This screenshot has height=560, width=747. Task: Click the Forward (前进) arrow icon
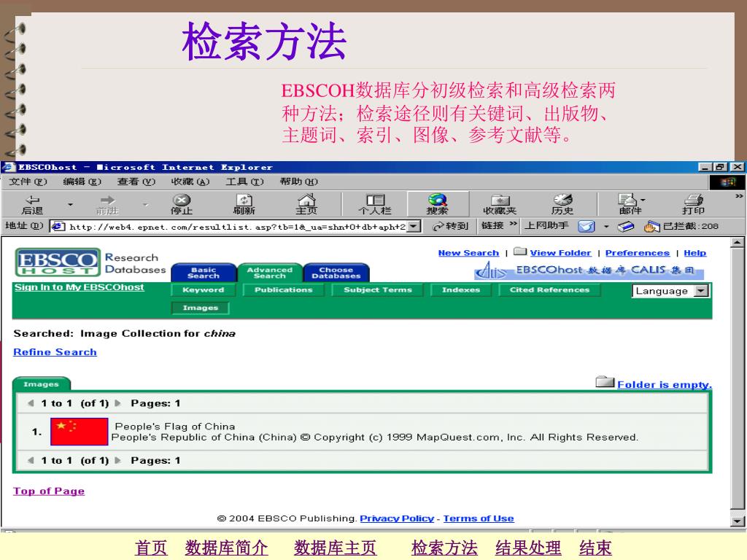108,200
